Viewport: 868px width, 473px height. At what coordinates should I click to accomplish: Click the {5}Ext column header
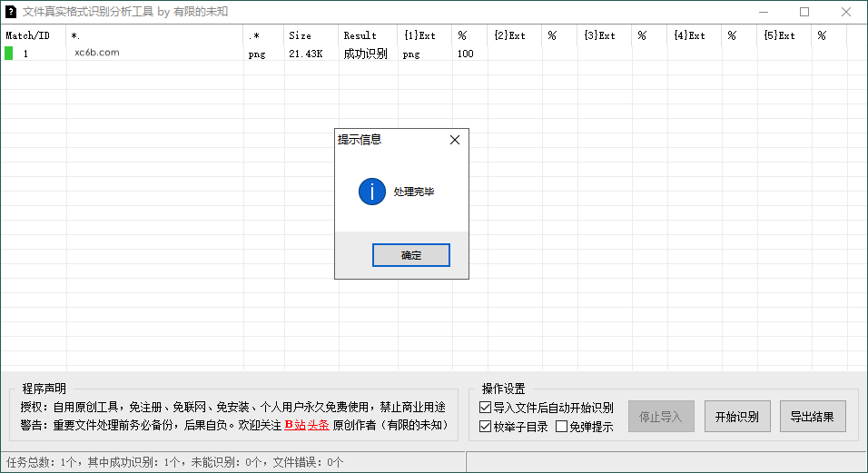coord(784,35)
